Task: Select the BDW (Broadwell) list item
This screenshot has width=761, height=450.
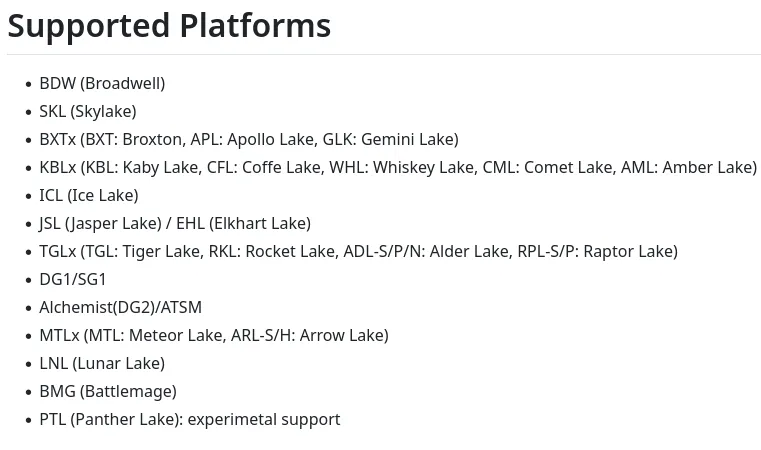Action: 102,83
